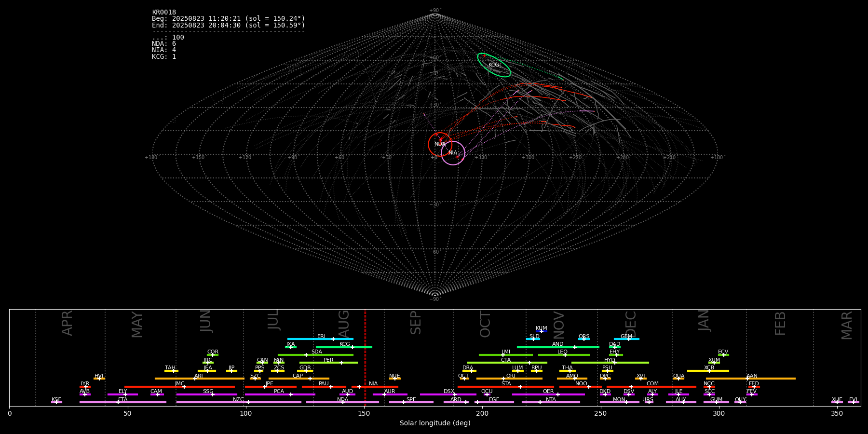
Task: Click the KR0018 station title text
Action: coord(164,13)
